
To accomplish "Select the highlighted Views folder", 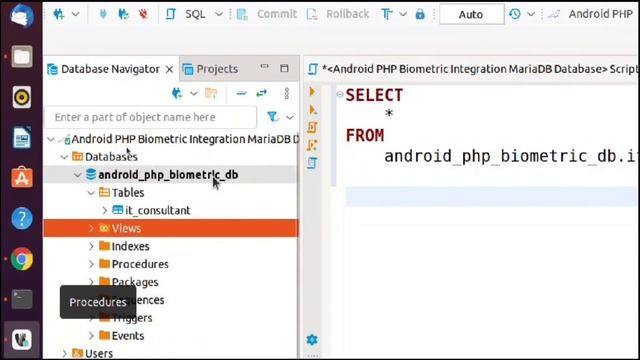I will pyautogui.click(x=126, y=228).
